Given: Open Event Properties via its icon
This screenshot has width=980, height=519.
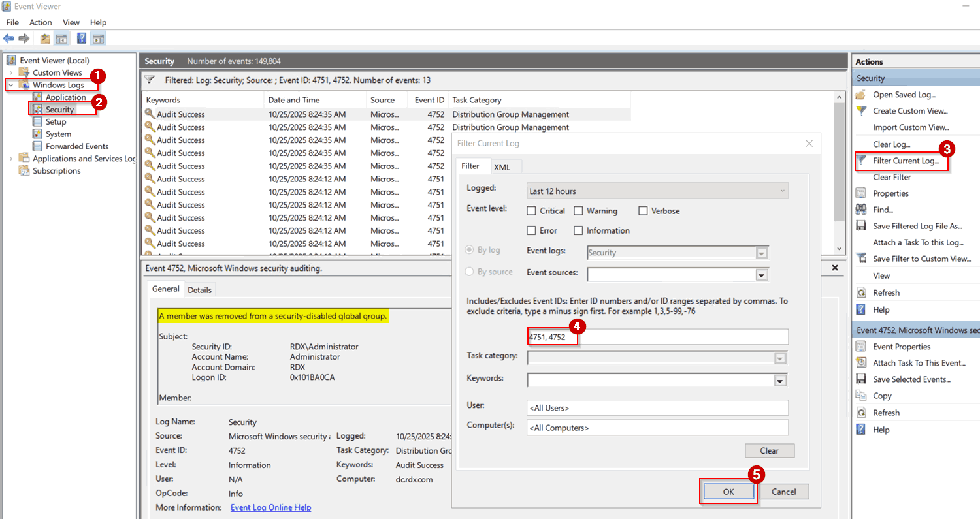Looking at the screenshot, I should [862, 347].
